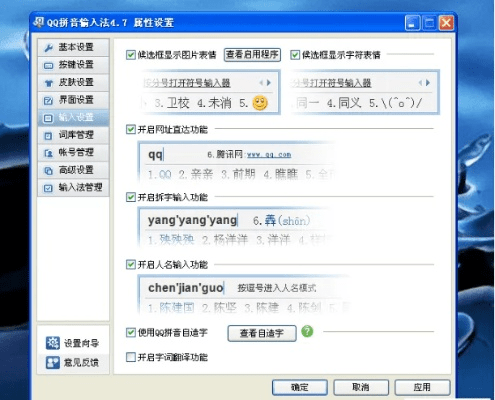Click yang'yang'yang text in preview
Viewport: 495px width, 400px height.
(x=192, y=220)
